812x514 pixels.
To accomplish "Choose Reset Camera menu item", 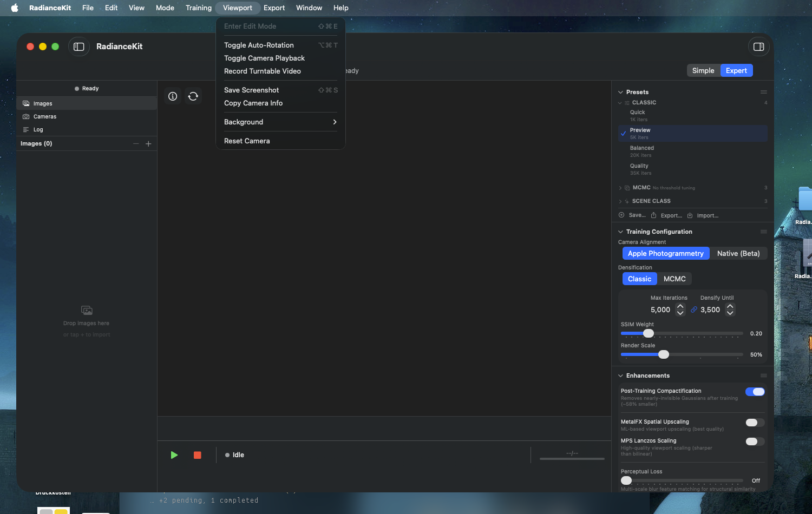I will (280, 141).
